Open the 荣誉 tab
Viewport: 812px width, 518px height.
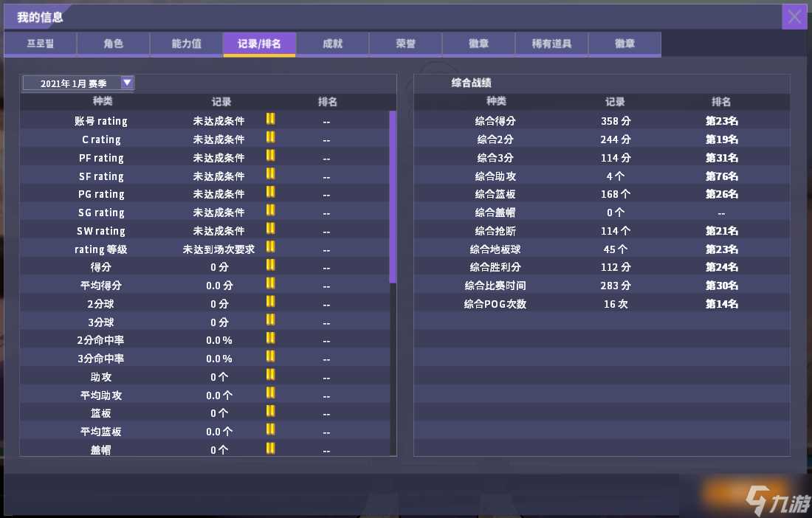(x=405, y=44)
